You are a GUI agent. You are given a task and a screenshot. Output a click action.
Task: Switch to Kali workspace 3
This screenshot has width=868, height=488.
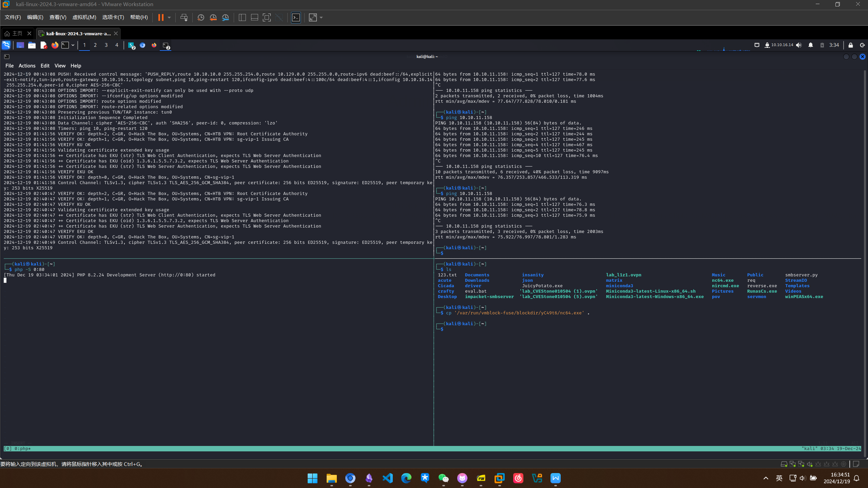[x=106, y=45]
